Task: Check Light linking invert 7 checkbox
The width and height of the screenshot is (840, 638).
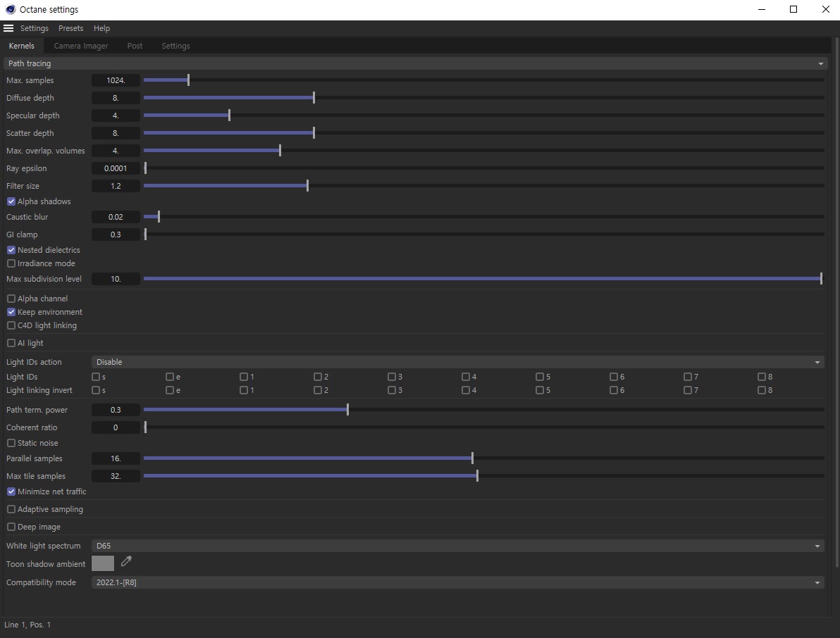Action: [687, 390]
